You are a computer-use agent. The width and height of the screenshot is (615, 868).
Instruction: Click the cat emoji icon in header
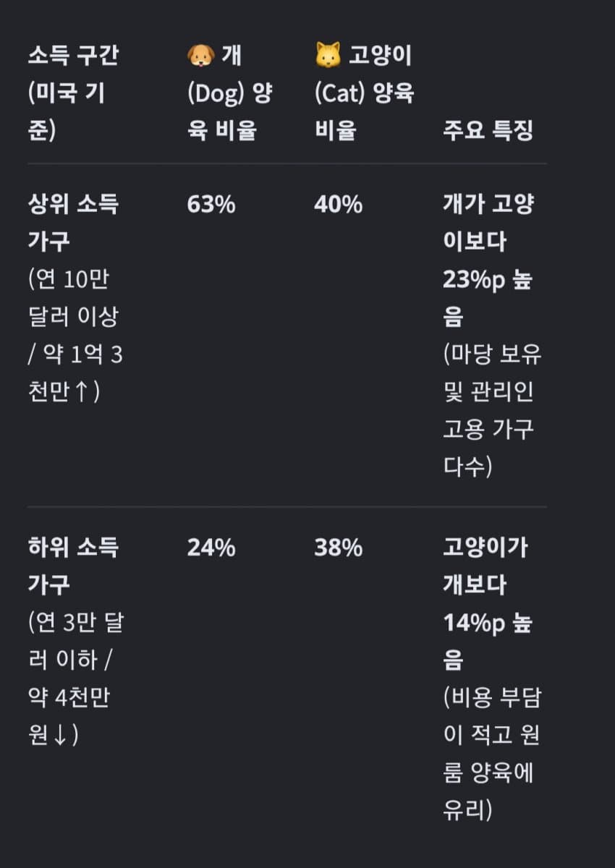pos(328,56)
